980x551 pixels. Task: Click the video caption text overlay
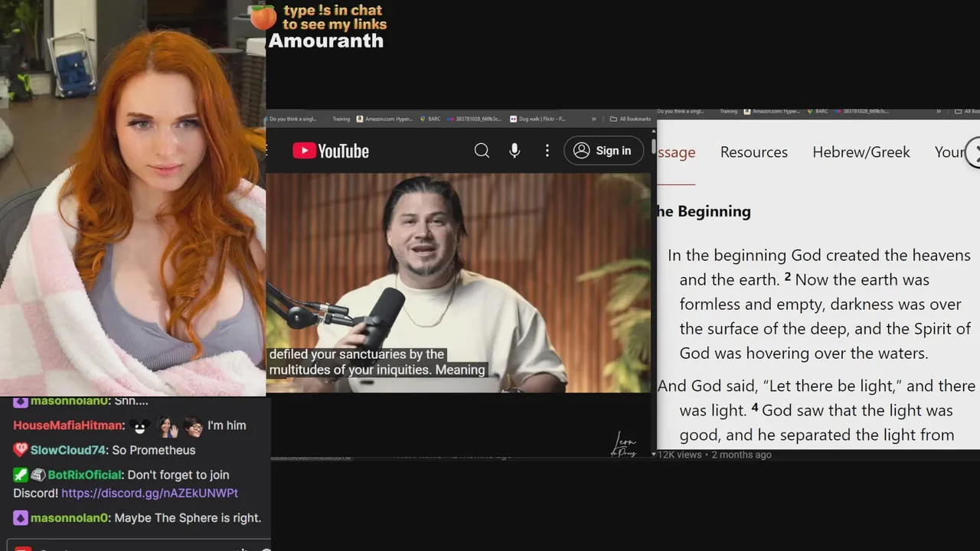377,362
